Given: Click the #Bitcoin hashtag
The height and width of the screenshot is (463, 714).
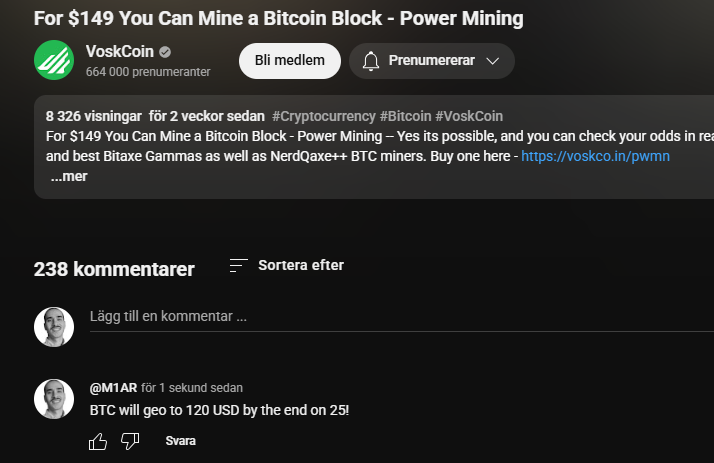Looking at the screenshot, I should (x=405, y=116).
